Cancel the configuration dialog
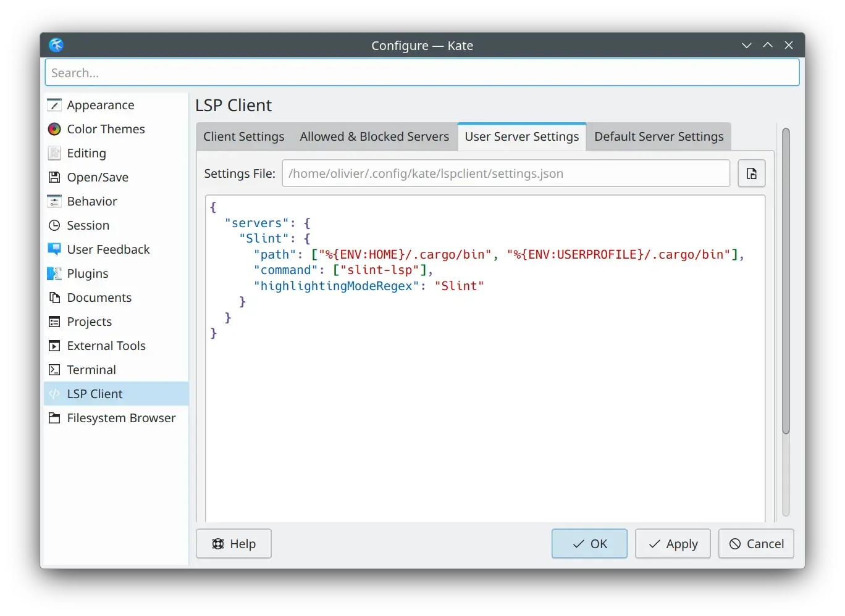 point(756,544)
